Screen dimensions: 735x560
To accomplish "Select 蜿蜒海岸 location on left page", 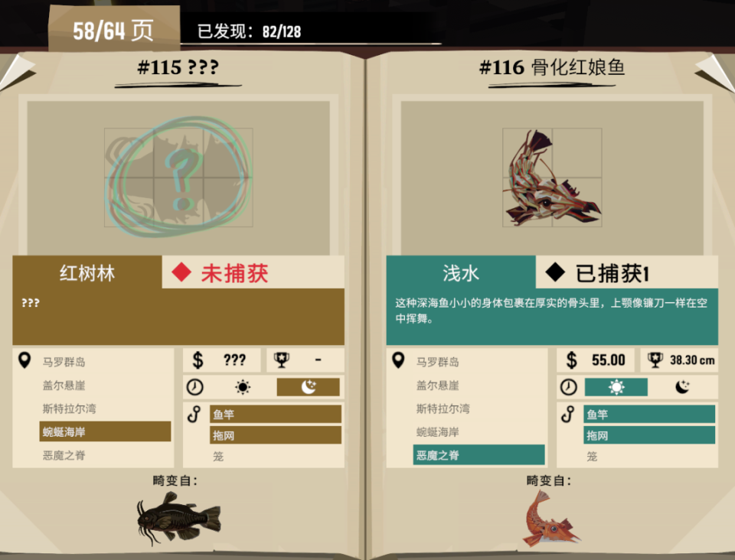I will tap(105, 431).
